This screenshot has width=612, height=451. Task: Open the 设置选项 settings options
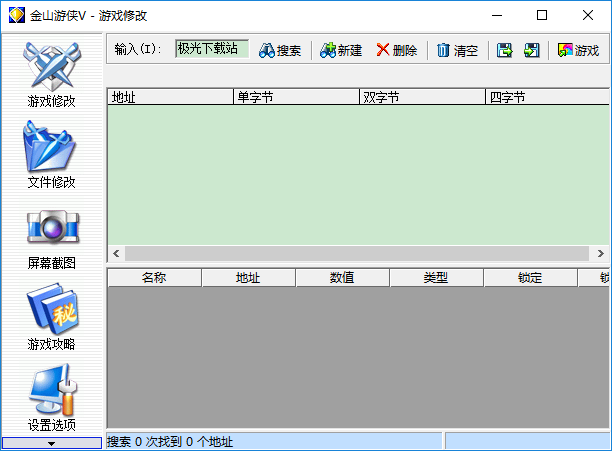[52, 398]
